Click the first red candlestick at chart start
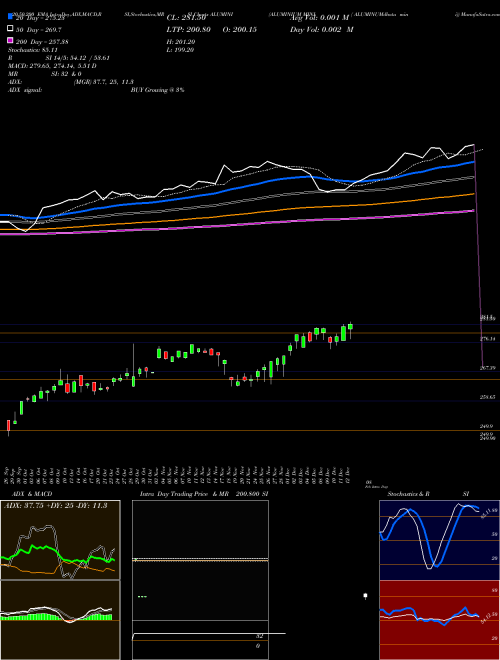Viewport: 500px width, 660px height. 8,425
